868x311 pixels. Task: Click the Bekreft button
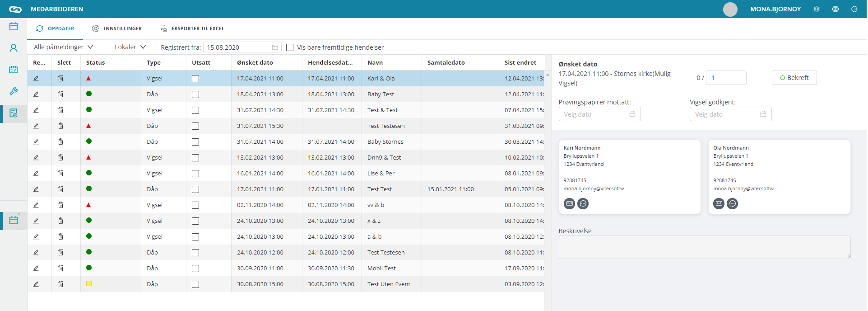pos(794,78)
